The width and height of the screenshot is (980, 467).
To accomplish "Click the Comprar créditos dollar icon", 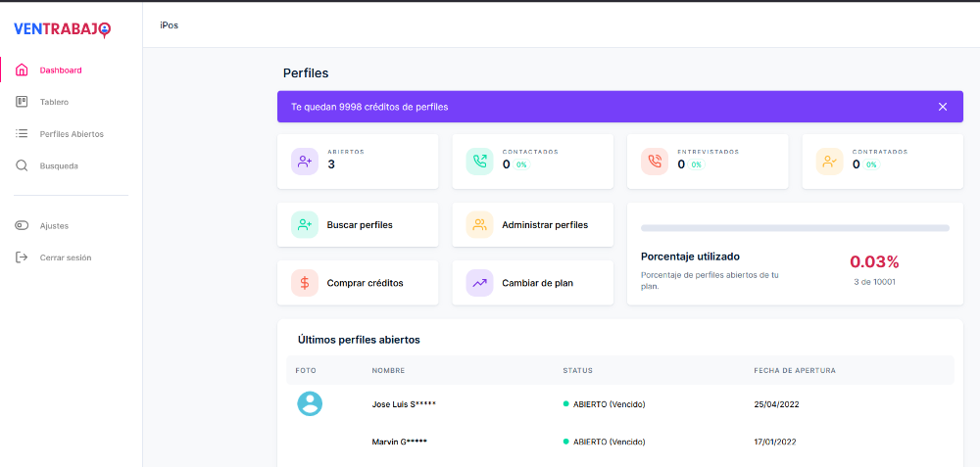I will pos(305,283).
